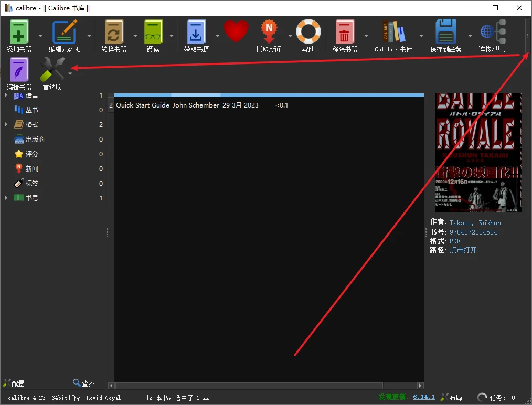Screen dimensions: 532x405
Task: Click the 布局 layout button
Action: click(x=452, y=397)
